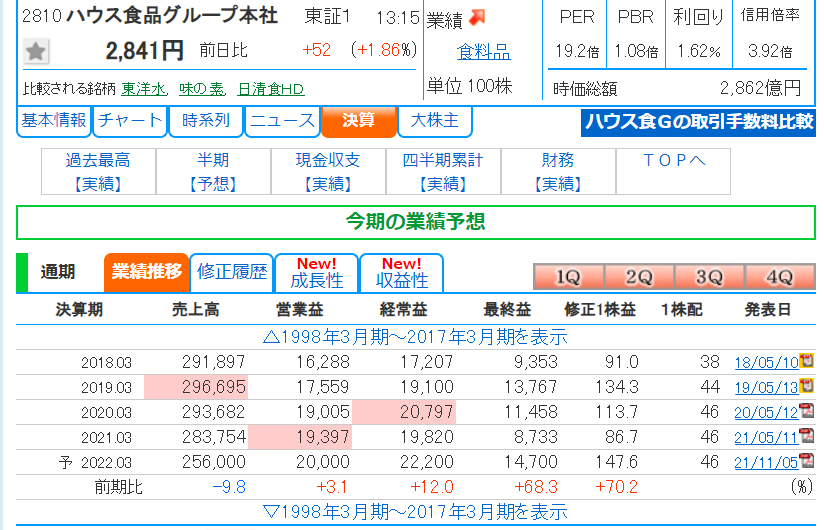The width and height of the screenshot is (824, 530).
Task: Click the 今期の業績予想 heading
Action: pos(416,222)
